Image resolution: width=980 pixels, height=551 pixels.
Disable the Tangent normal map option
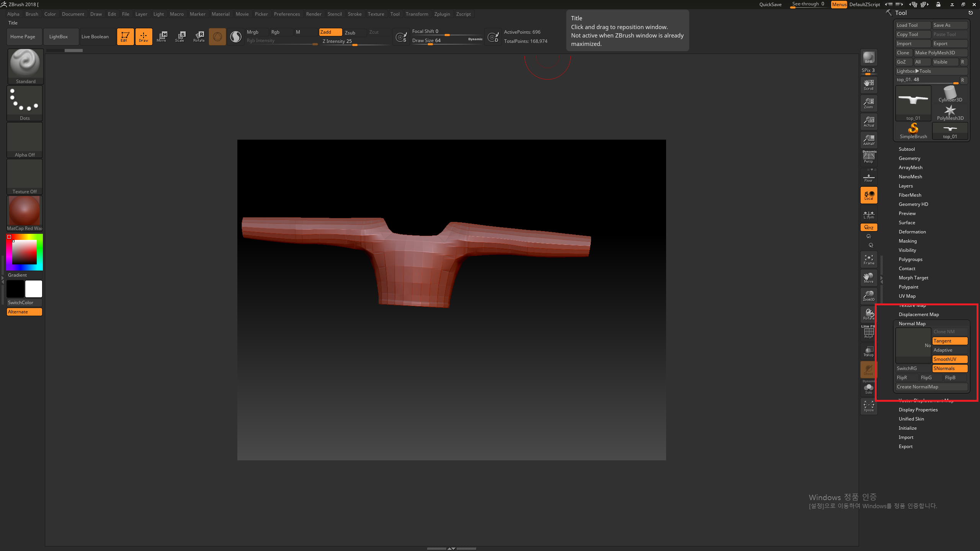click(950, 341)
